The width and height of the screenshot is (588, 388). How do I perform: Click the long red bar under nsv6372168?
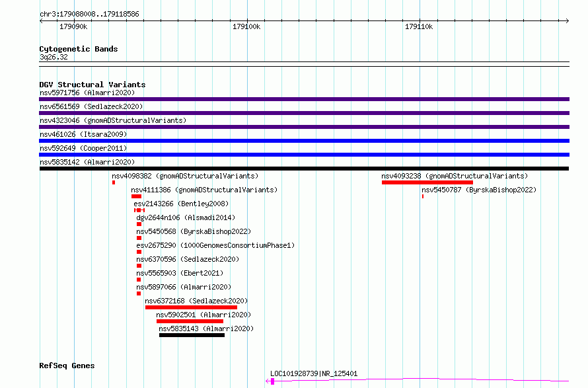[x=191, y=307]
